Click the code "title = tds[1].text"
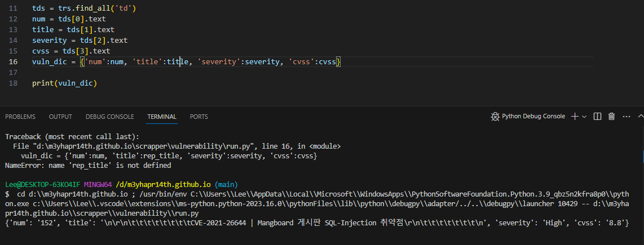Image resolution: width=644 pixels, height=245 pixels. coord(73,29)
